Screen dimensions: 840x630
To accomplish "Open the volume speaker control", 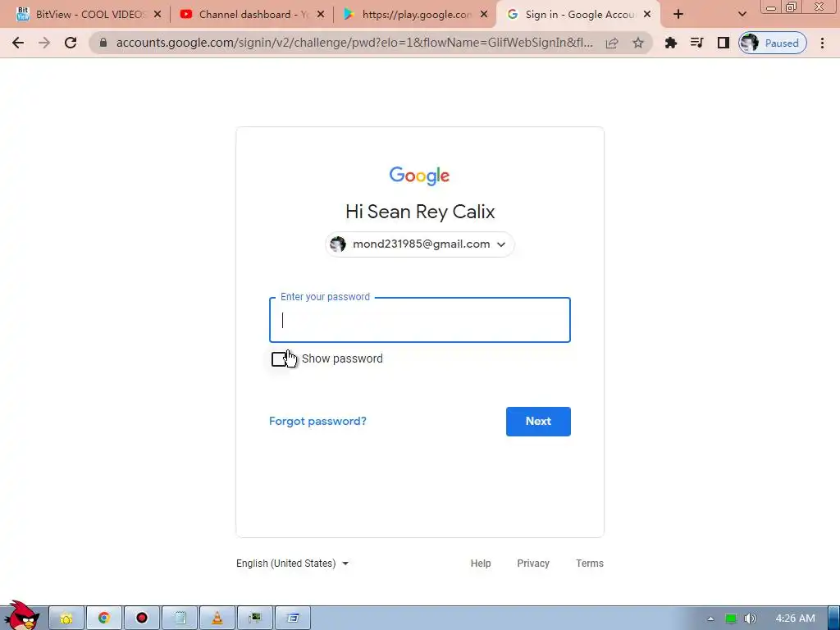I will point(751,619).
